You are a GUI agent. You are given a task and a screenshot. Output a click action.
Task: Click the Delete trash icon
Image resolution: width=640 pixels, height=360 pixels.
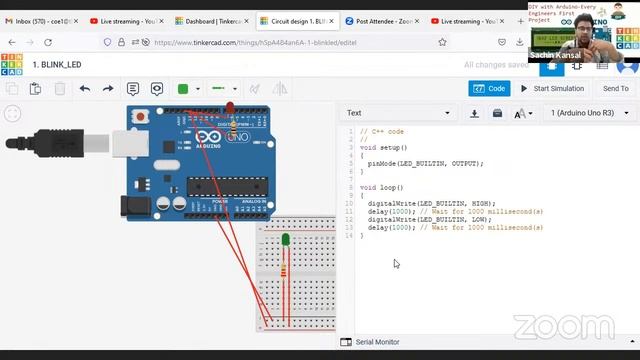pyautogui.click(x=60, y=89)
